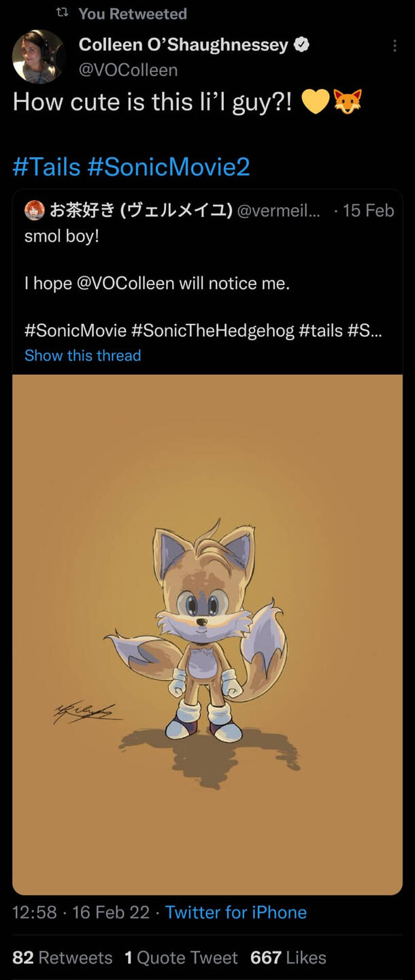View the 1 Quote Tweet
This screenshot has height=980, width=415.
coord(181,958)
